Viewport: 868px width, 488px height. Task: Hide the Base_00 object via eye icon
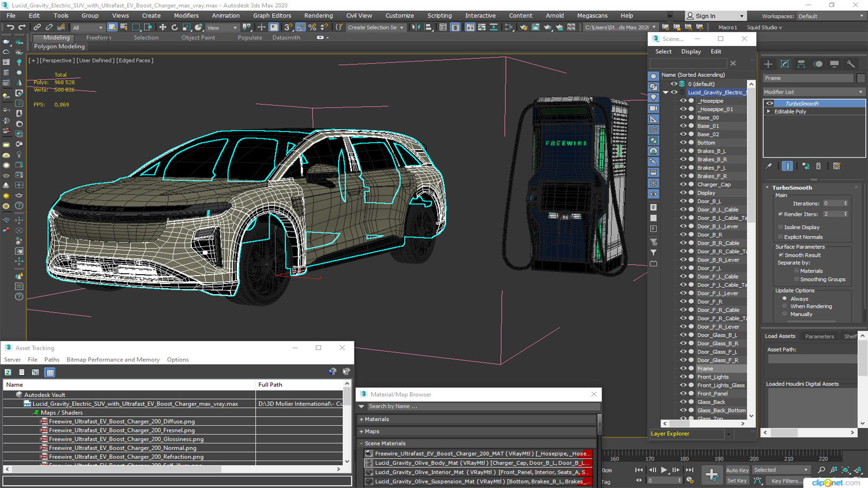pyautogui.click(x=683, y=117)
